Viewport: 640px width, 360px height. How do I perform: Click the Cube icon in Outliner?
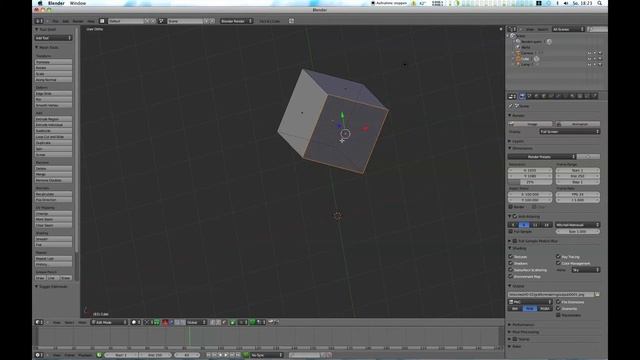(519, 59)
